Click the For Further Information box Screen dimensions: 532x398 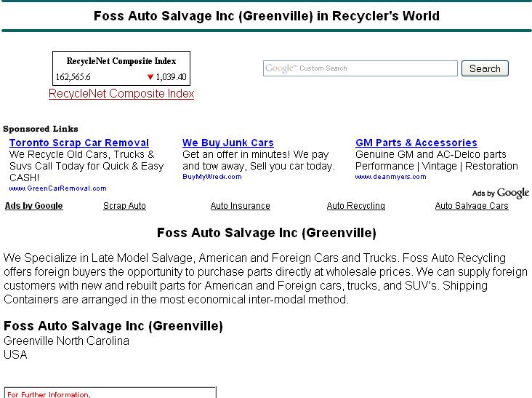[x=110, y=392]
